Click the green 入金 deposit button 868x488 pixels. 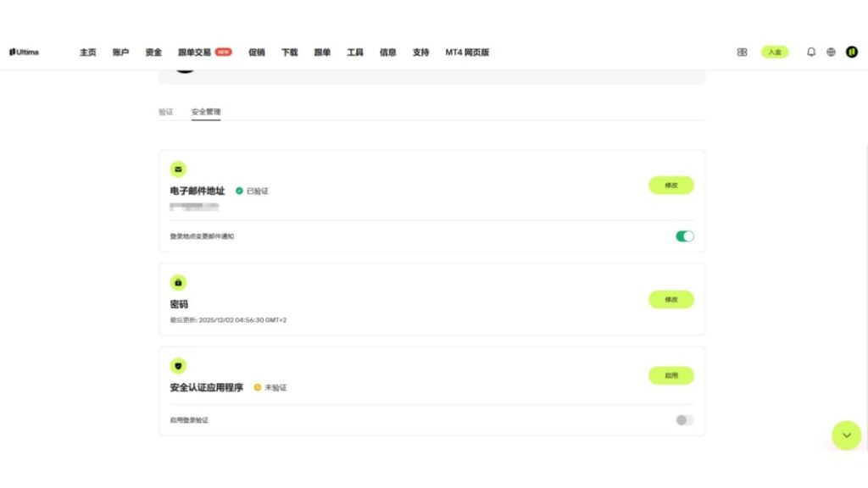point(774,52)
